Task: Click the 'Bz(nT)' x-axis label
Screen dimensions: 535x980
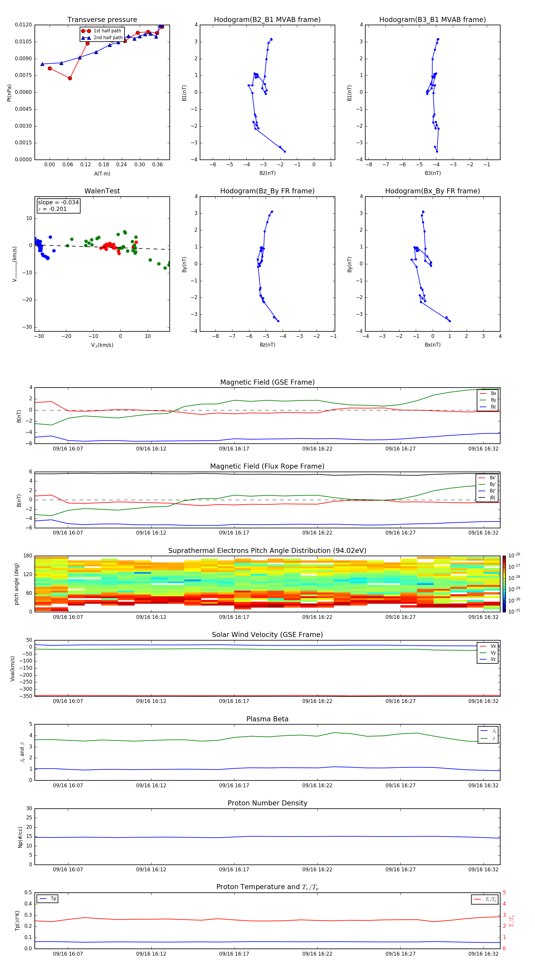Action: [x=267, y=345]
